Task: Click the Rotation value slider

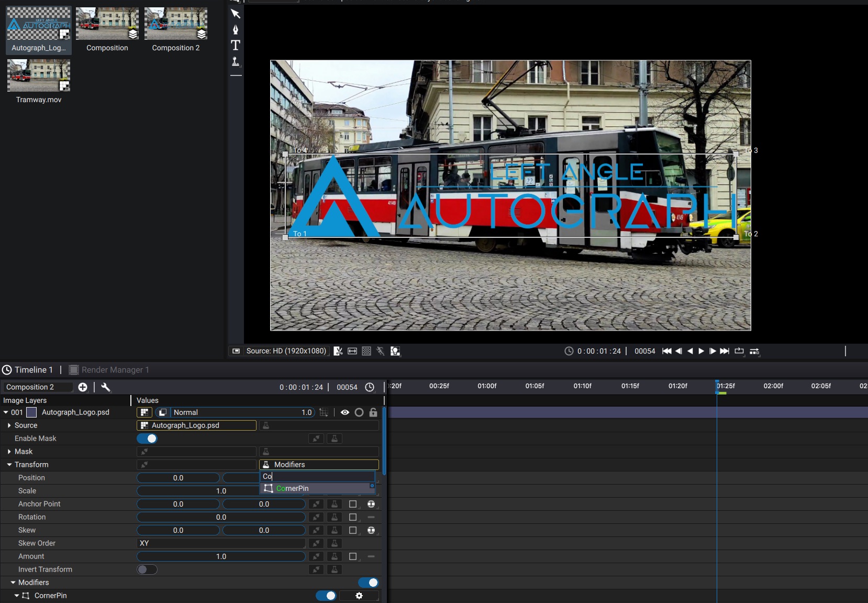Action: [x=221, y=517]
